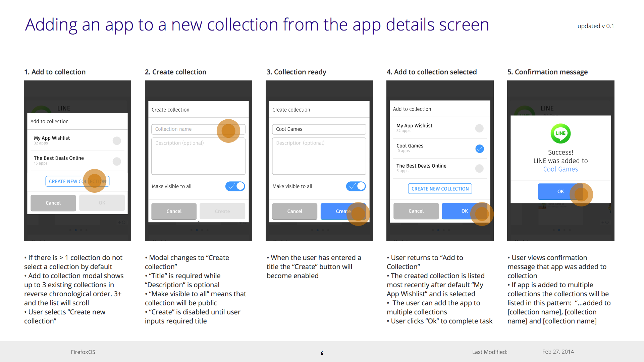Click the unselected radio button next to The Best Deals Online step 1
This screenshot has height=362, width=644.
pyautogui.click(x=117, y=161)
